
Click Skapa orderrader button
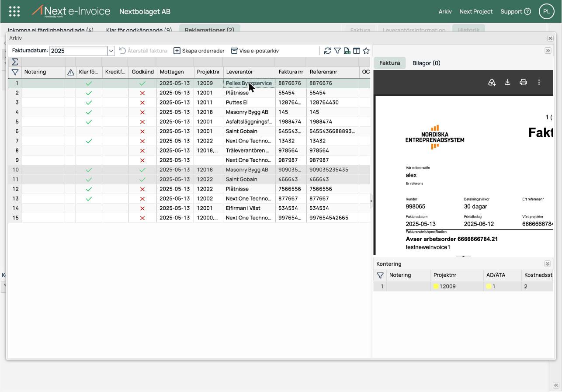point(199,51)
